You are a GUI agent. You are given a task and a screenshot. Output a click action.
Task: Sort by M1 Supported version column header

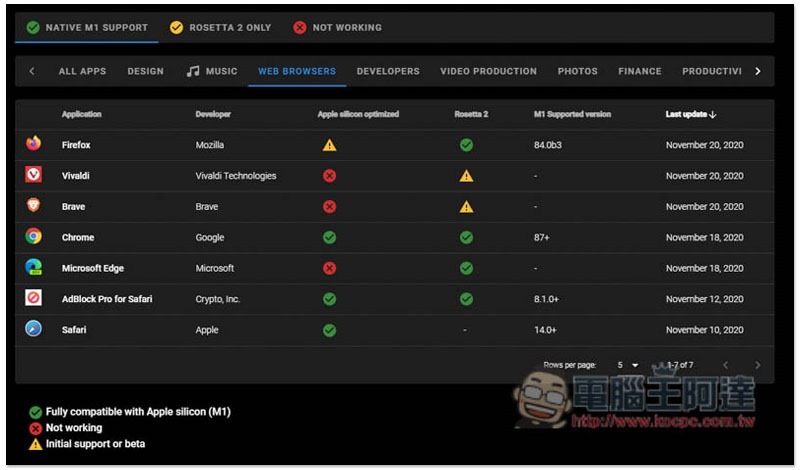coord(572,114)
